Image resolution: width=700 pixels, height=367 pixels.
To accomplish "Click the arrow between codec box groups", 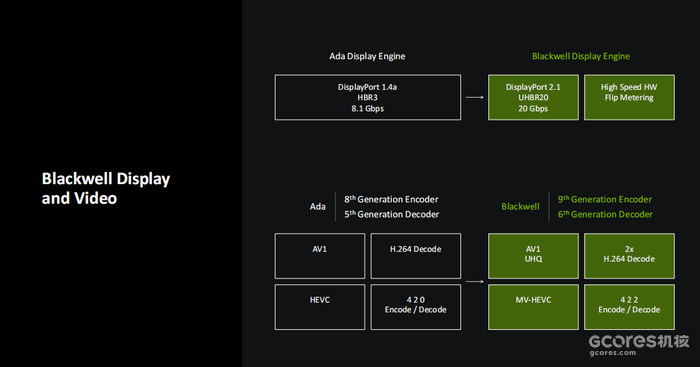I will [x=475, y=282].
